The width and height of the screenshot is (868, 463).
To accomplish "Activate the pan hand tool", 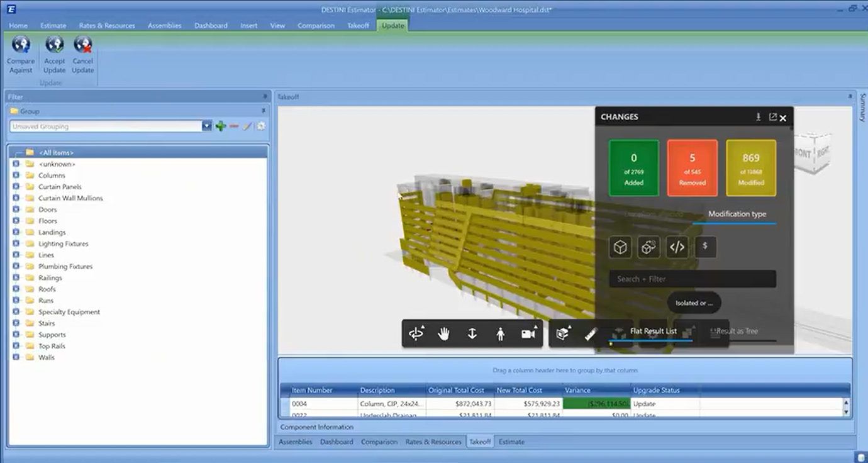I will click(x=444, y=334).
